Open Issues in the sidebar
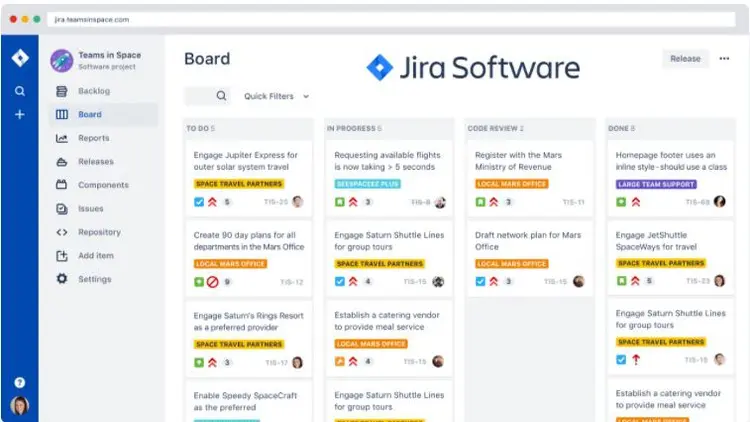The height and width of the screenshot is (422, 750). click(90, 209)
